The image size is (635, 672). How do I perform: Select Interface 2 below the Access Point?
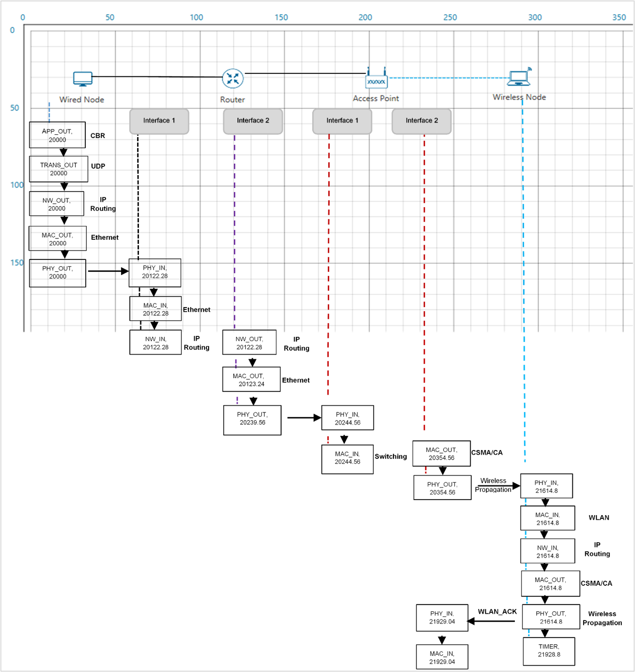pyautogui.click(x=422, y=121)
